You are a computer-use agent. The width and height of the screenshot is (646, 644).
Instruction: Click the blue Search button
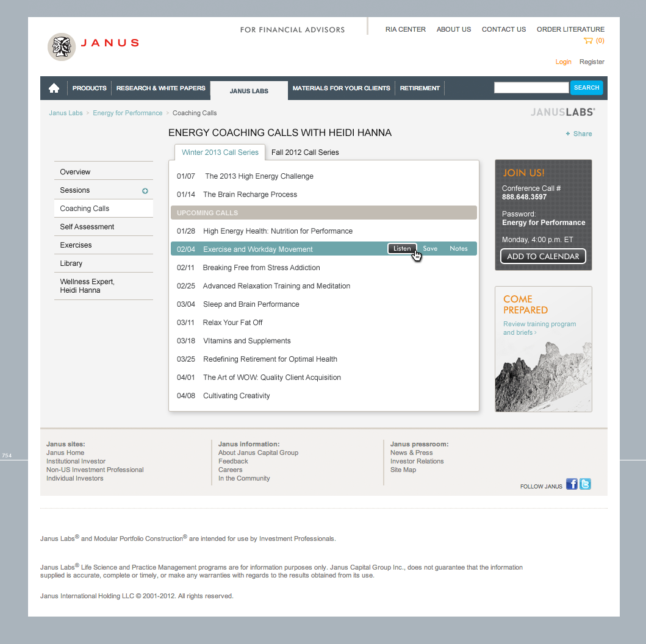coord(586,88)
